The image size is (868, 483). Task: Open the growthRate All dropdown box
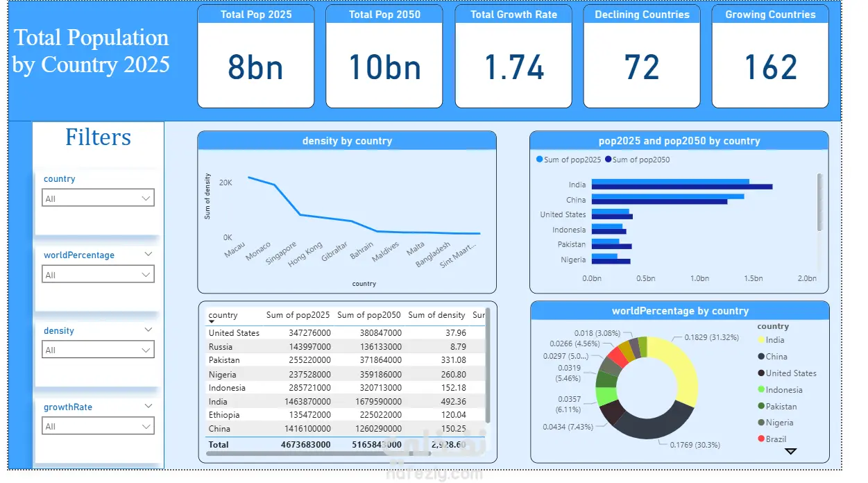tap(98, 426)
